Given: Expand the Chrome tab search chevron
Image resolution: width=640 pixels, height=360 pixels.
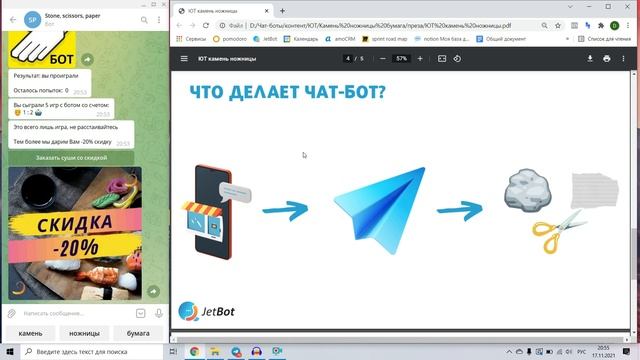Looking at the screenshot, I should point(570,7).
